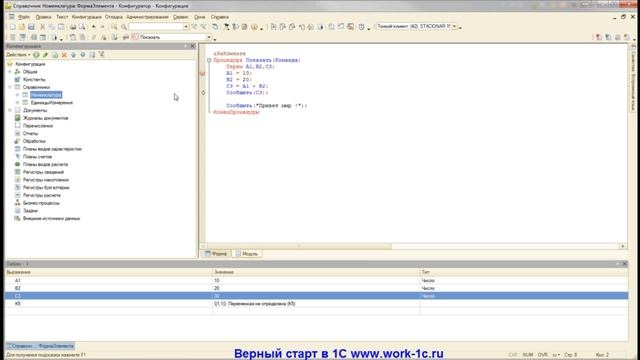Collapse the Процедура Показать code block
640x360 pixels.
[x=209, y=60]
